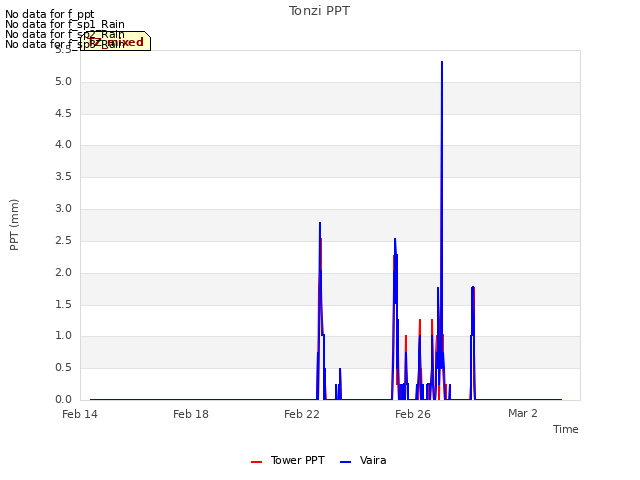The width and height of the screenshot is (640, 480).
Task: Click the 5.0 y-axis tick label
Action: tap(63, 82)
